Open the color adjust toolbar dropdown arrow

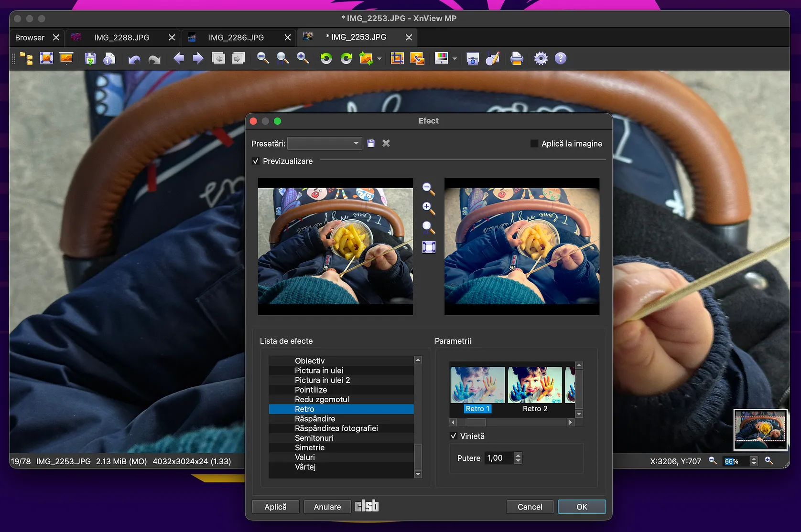455,59
